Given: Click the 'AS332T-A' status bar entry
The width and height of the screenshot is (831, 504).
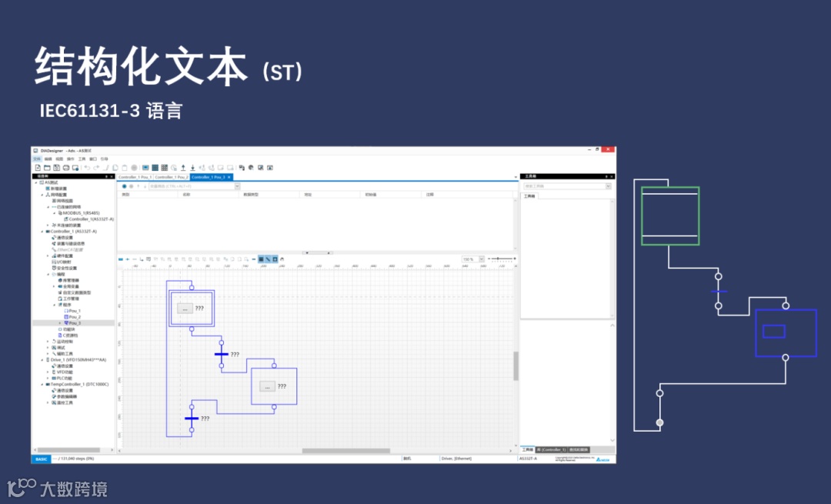Looking at the screenshot, I should tap(528, 459).
